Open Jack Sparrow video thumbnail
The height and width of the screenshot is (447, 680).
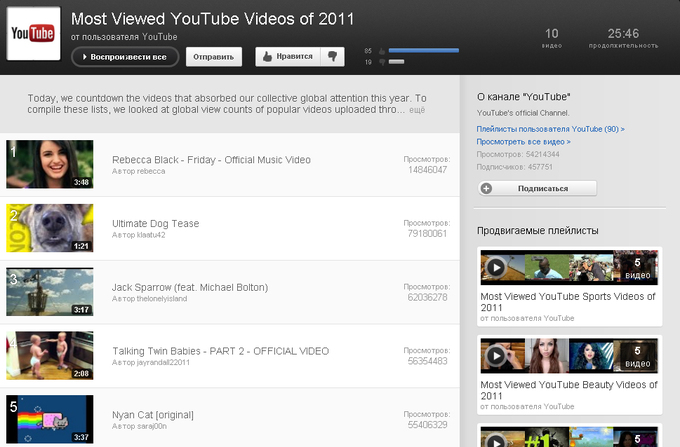49,291
